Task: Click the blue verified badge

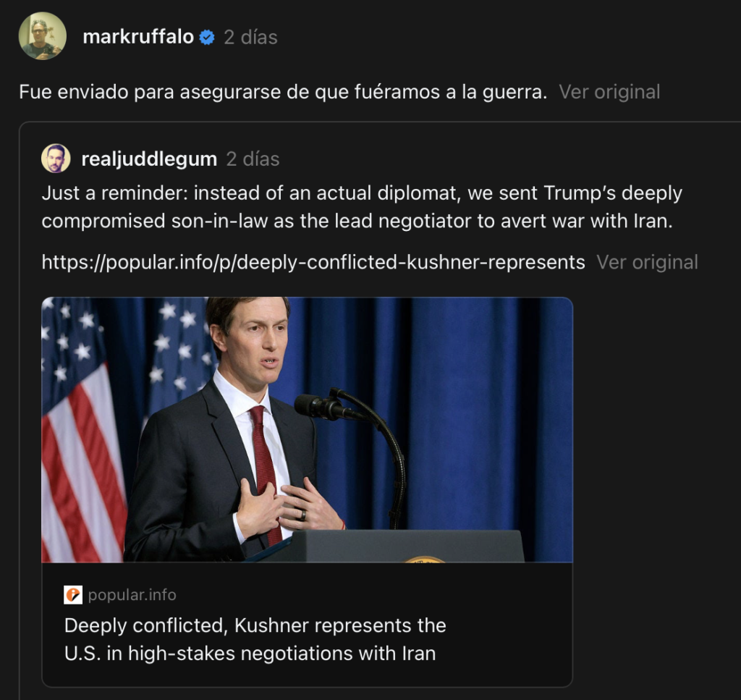Action: click(207, 38)
